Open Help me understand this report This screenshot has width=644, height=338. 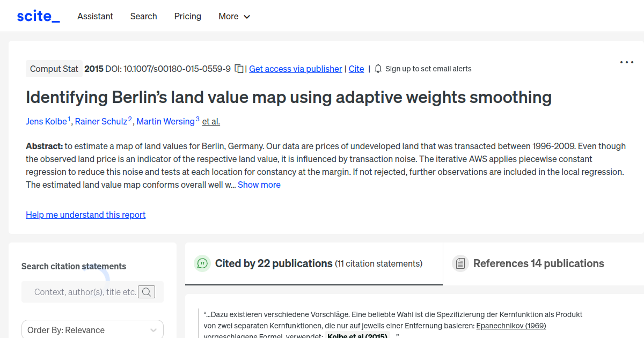pos(85,215)
